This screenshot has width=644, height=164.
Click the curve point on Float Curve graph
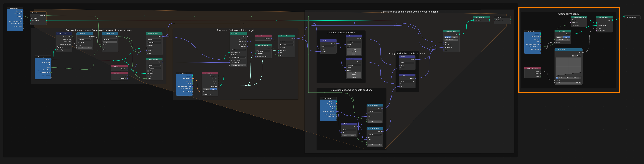click(581, 72)
